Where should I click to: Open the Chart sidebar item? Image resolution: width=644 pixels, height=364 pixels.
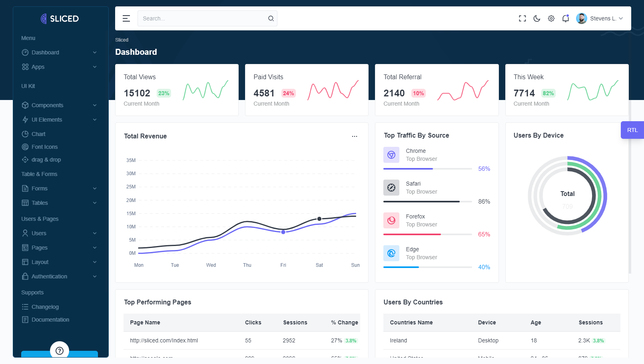(x=38, y=134)
